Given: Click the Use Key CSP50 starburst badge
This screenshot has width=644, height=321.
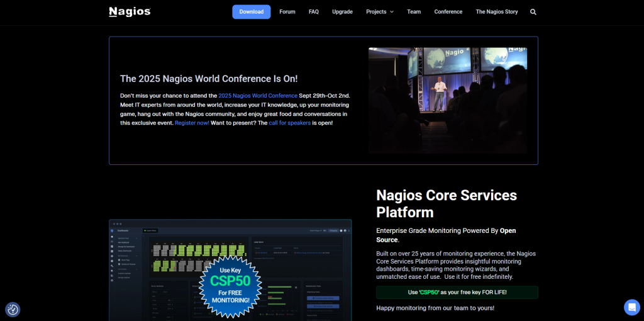Looking at the screenshot, I should 230,286.
